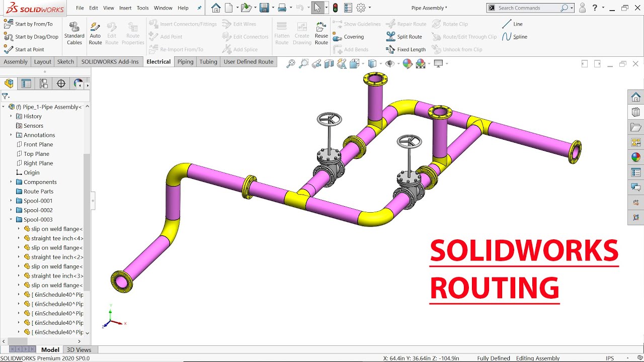Click the Rebuild traffic light icon
The image size is (644, 362).
point(335,8)
